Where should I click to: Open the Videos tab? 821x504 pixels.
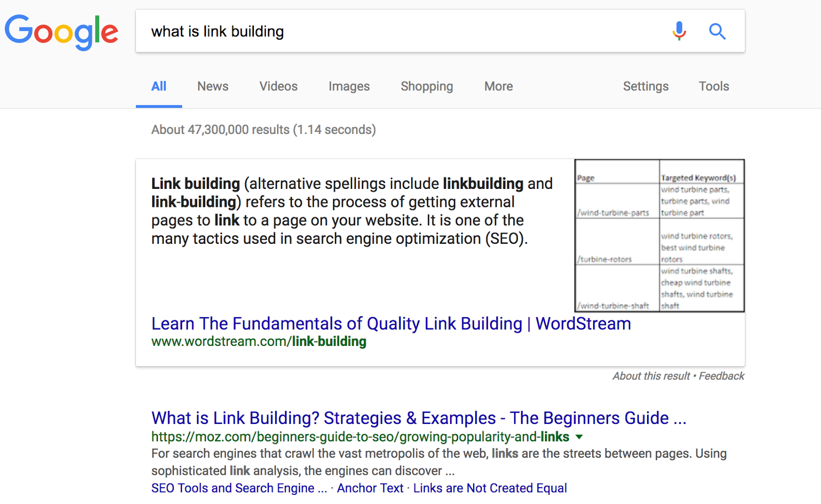[x=278, y=86]
